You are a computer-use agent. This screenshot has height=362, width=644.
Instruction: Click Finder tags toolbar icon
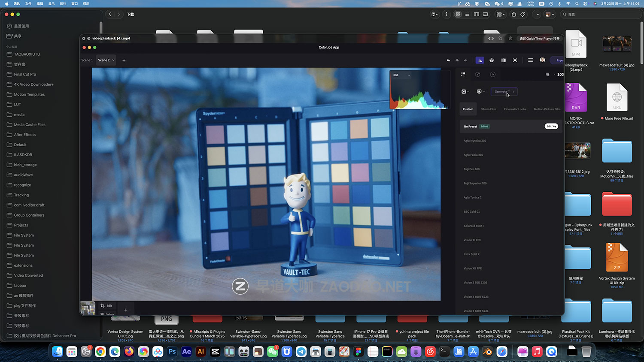coord(523,14)
